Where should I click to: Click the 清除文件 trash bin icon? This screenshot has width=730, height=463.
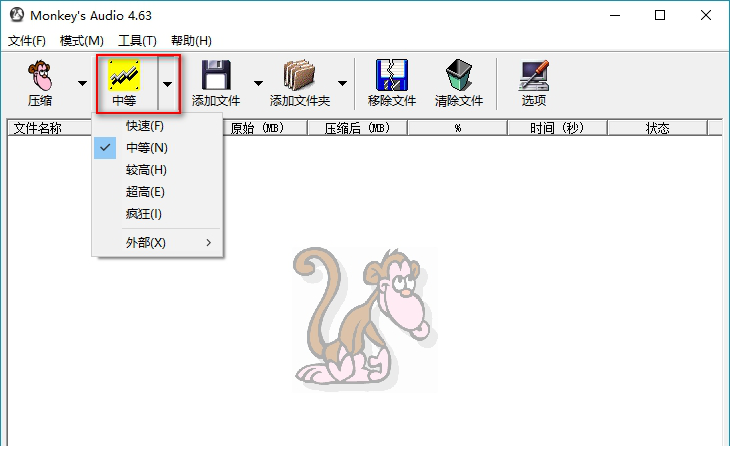[459, 77]
